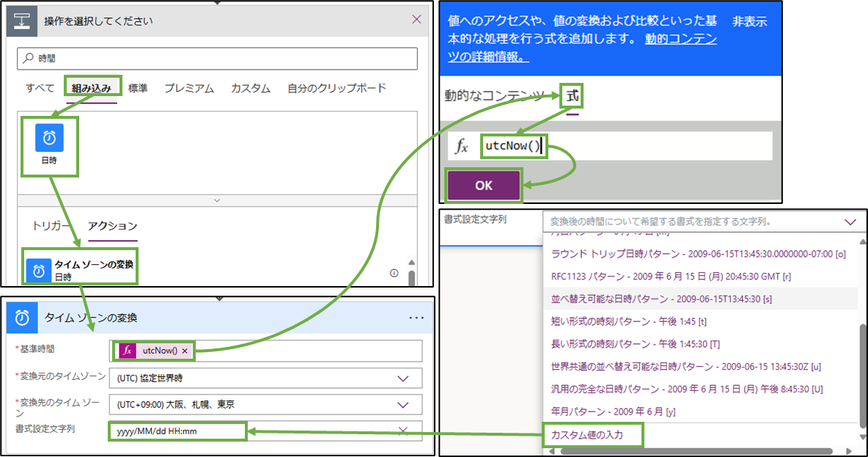Click the format list horizontal scrollbar

[696, 451]
